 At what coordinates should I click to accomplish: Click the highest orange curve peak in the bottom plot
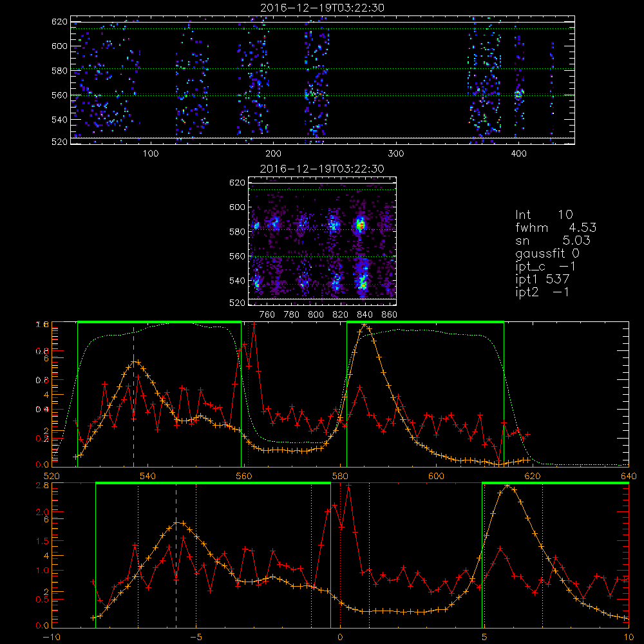(x=507, y=486)
